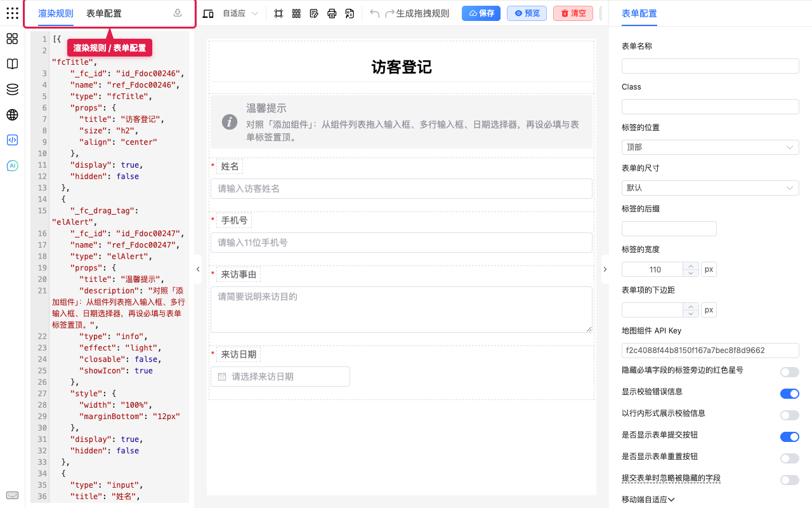This screenshot has height=508, width=812.
Task: Click the 姓名 visitor name input
Action: coord(402,189)
